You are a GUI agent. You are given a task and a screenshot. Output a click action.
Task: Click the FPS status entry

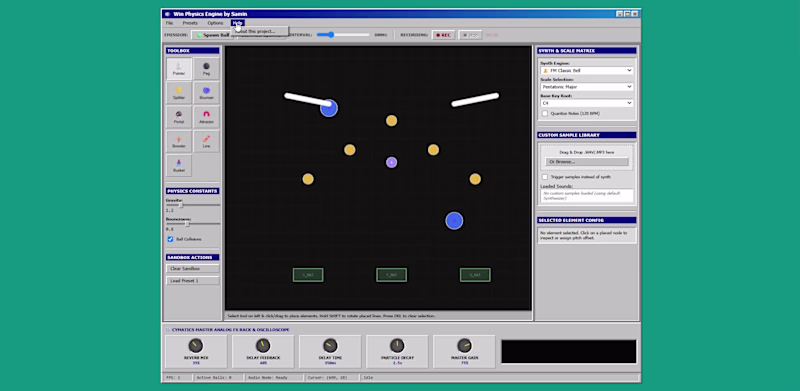pos(178,378)
